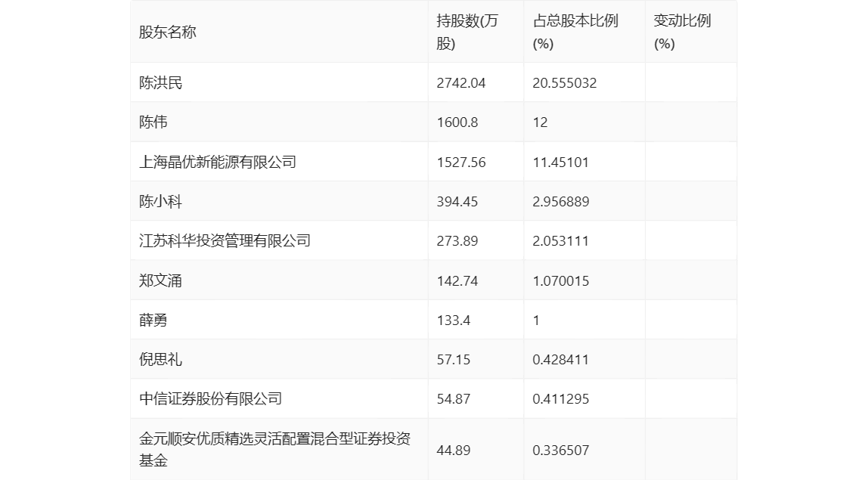Select the value 2742.04

(461, 83)
